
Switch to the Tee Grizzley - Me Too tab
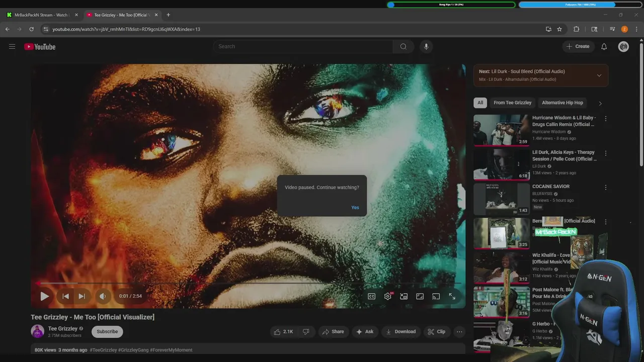pos(122,15)
